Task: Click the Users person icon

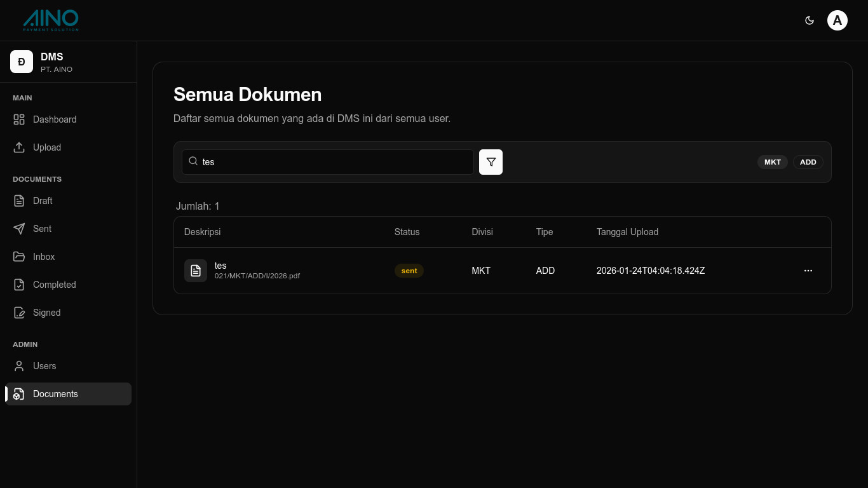Action: (x=19, y=366)
